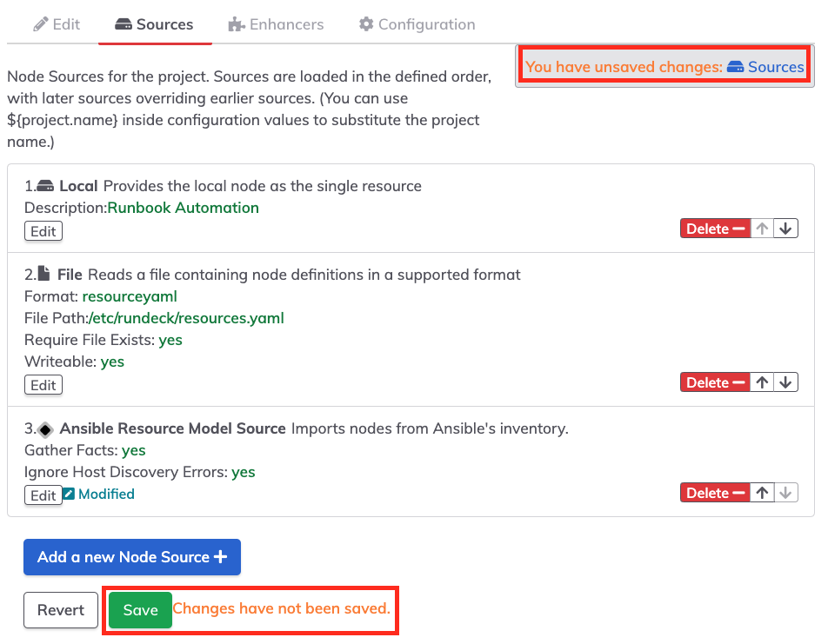828x644 pixels.
Task: Move File source down with arrow
Action: tap(785, 382)
